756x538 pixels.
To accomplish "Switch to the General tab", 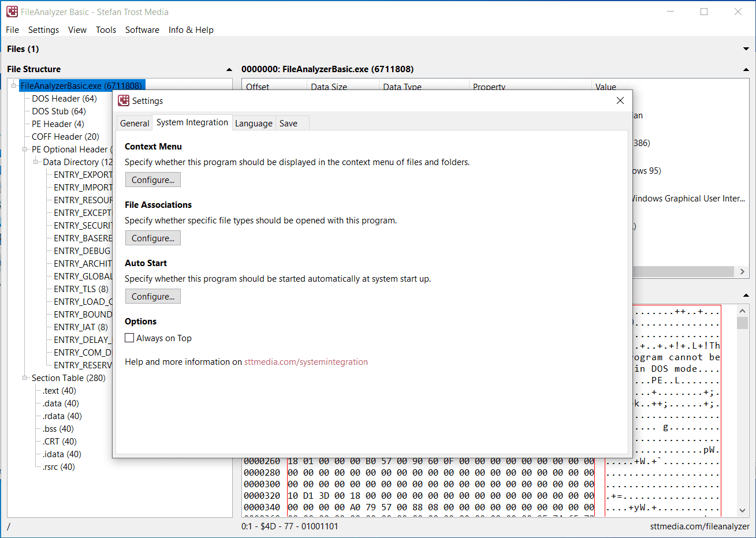I will (x=135, y=123).
